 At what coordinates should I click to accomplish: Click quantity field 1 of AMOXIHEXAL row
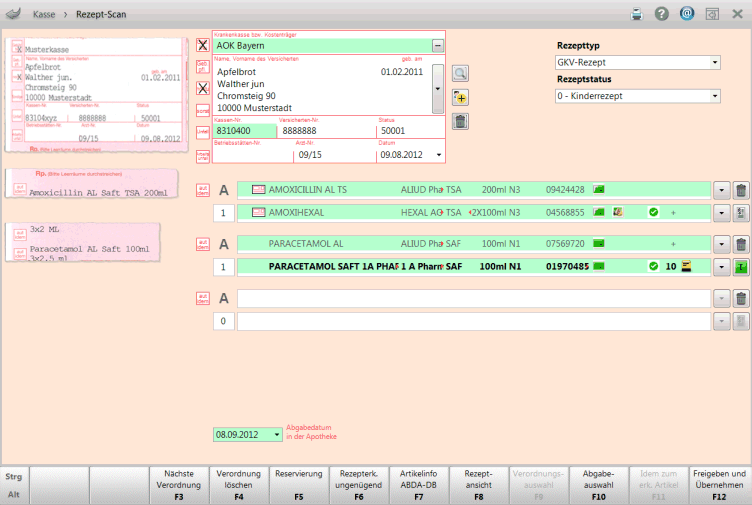click(223, 213)
